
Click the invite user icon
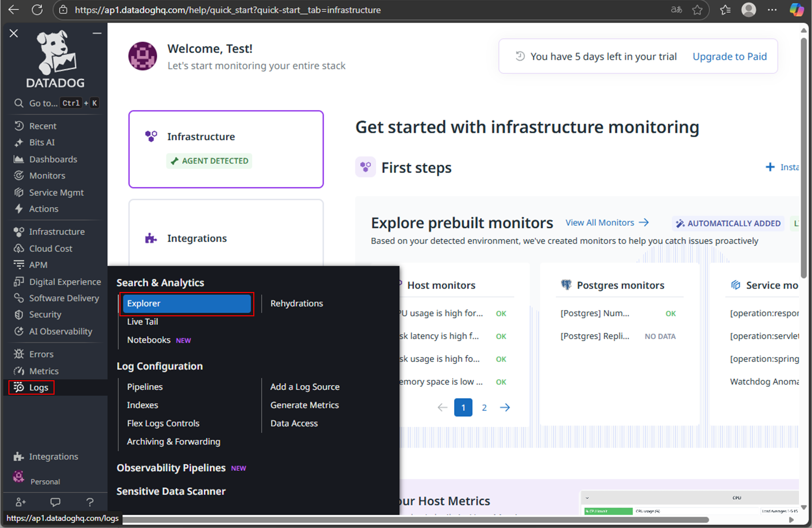pyautogui.click(x=20, y=502)
